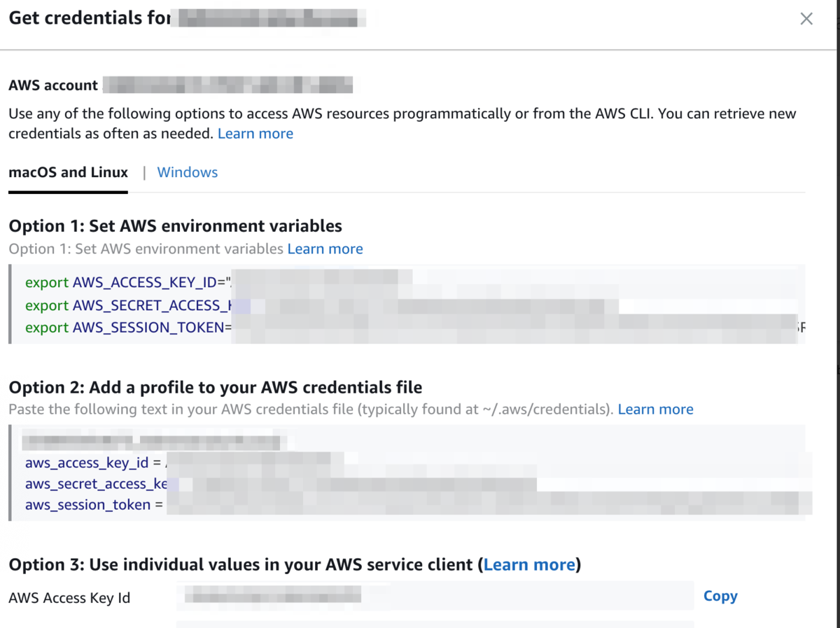Click the export AWS_SESSION_TOKEN line
This screenshot has height=628, width=840.
pos(415,328)
